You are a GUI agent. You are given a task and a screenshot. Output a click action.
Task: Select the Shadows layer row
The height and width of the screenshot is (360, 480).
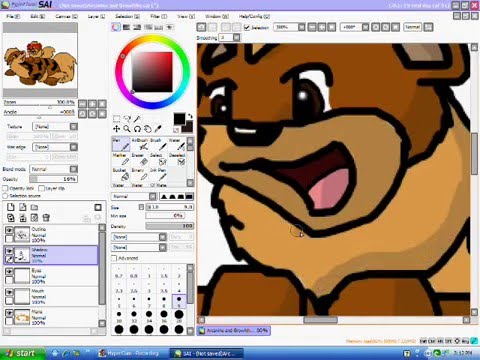click(51, 255)
